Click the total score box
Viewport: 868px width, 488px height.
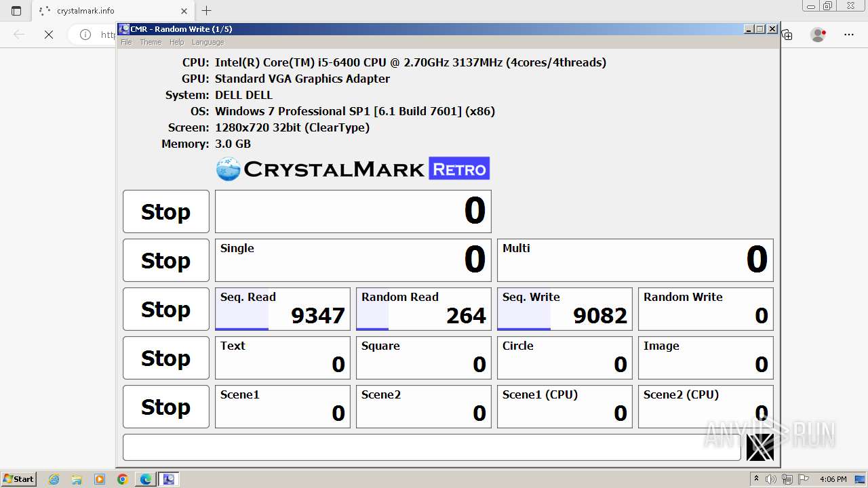[x=353, y=211]
